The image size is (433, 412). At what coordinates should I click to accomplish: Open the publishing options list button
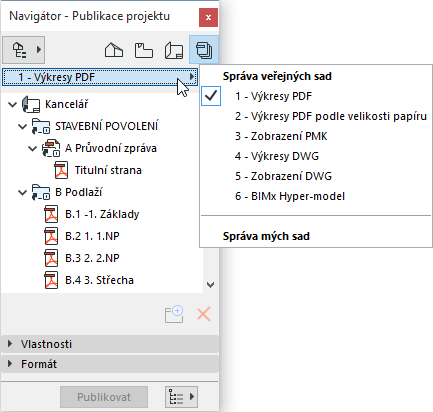coord(181,397)
